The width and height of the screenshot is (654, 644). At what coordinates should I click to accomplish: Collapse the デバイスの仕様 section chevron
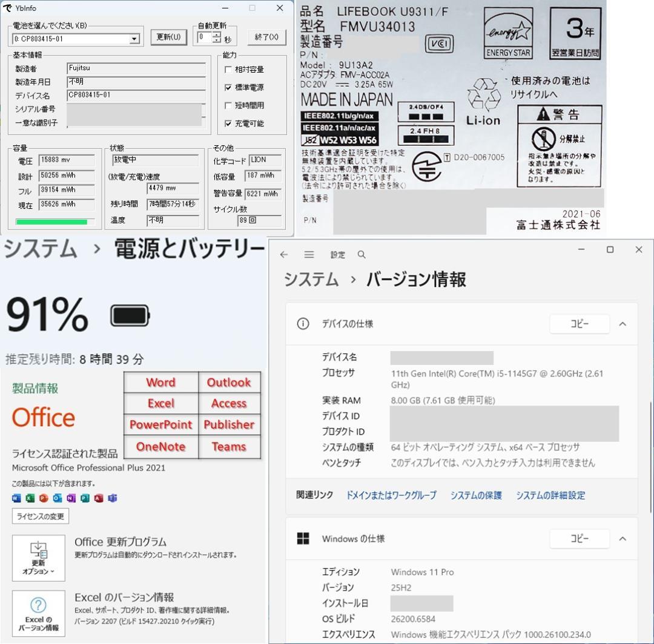623,324
